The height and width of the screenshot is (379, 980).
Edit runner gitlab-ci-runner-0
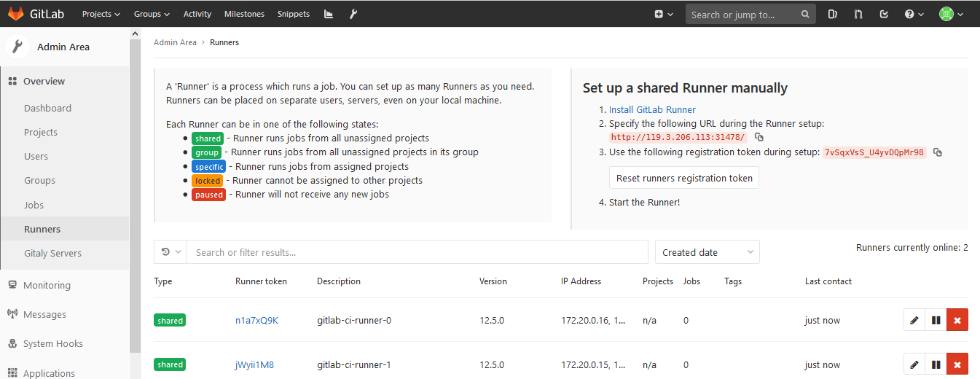(914, 320)
